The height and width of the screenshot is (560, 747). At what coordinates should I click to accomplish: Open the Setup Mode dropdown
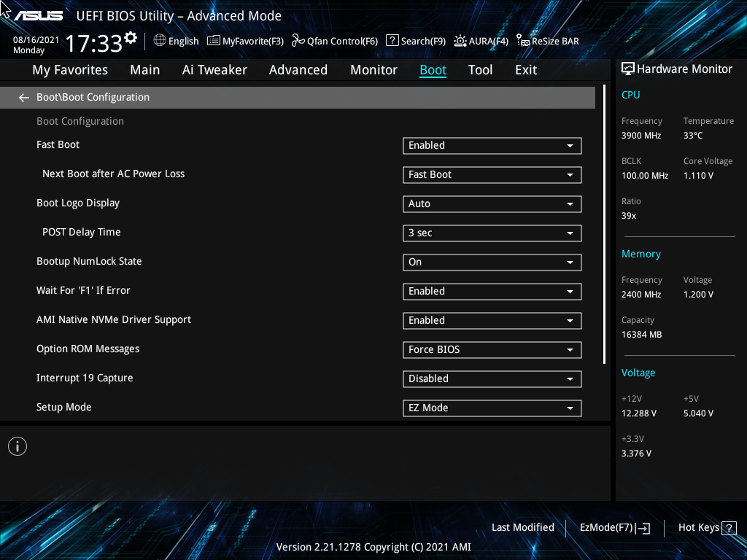pyautogui.click(x=492, y=408)
